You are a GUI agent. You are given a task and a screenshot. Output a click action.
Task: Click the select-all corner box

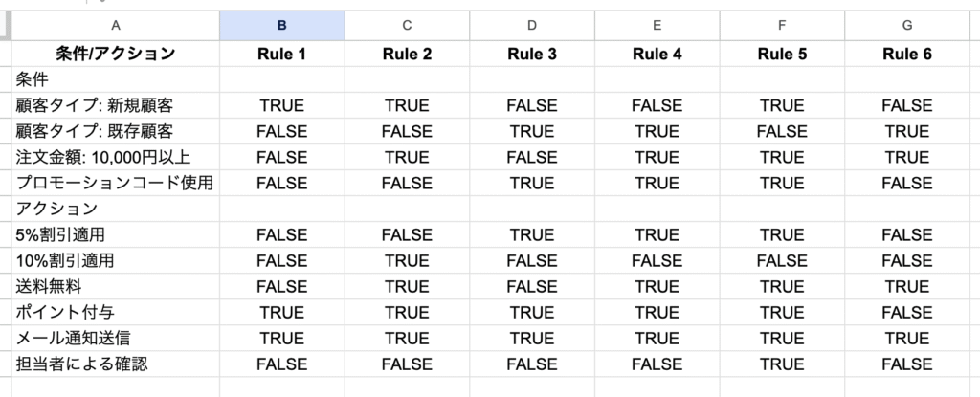(x=5, y=26)
